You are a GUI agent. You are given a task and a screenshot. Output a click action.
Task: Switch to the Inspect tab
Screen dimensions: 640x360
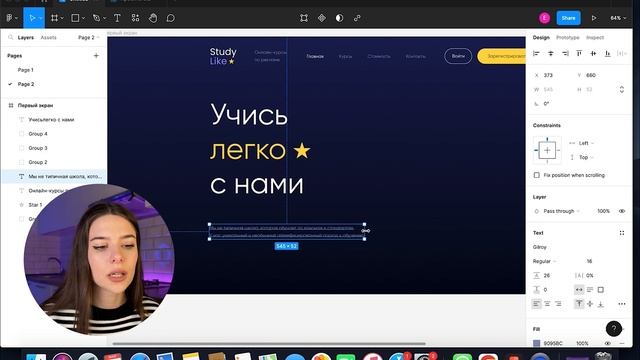pyautogui.click(x=595, y=37)
